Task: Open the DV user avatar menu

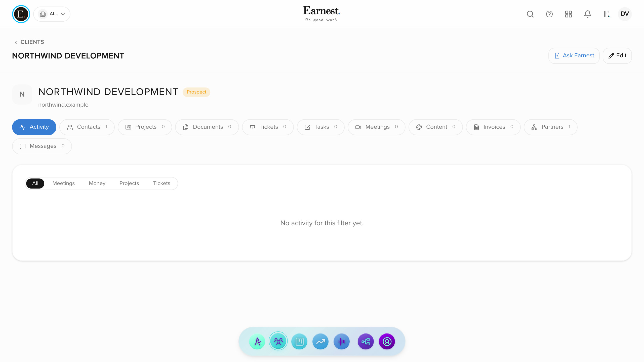Action: click(625, 14)
